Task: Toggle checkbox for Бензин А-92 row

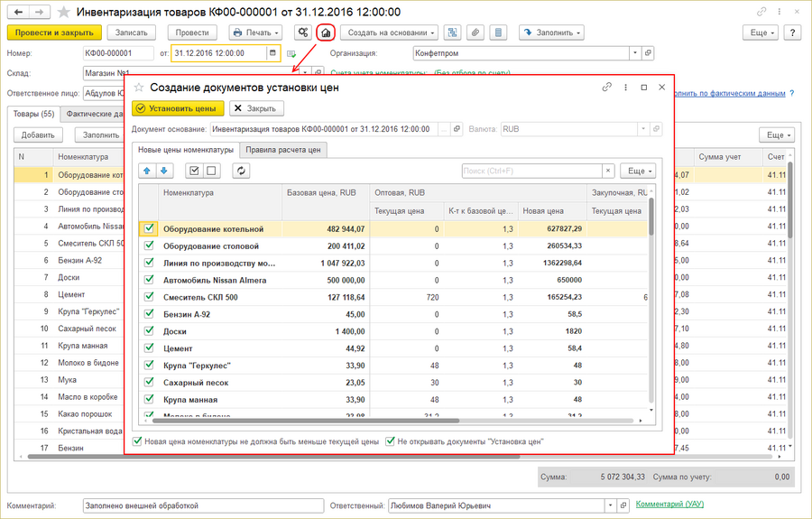Action: (149, 314)
